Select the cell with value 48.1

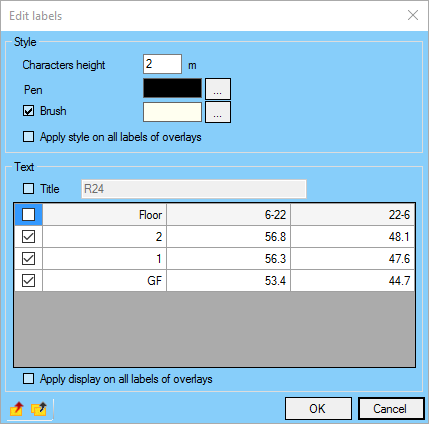coord(353,237)
